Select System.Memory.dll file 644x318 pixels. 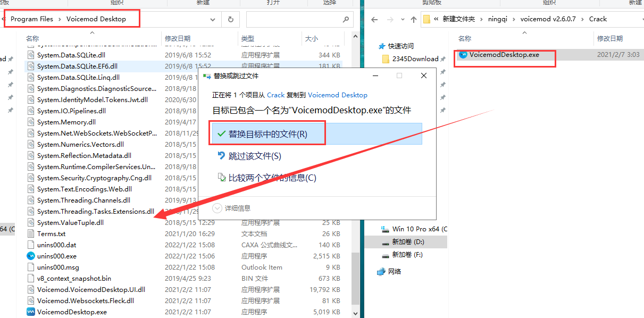[66, 122]
